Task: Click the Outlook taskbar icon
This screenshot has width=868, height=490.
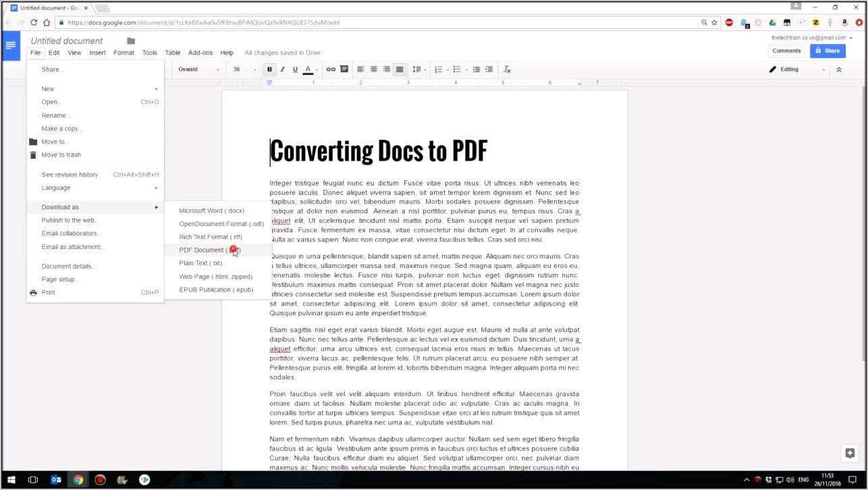Action: tap(56, 480)
